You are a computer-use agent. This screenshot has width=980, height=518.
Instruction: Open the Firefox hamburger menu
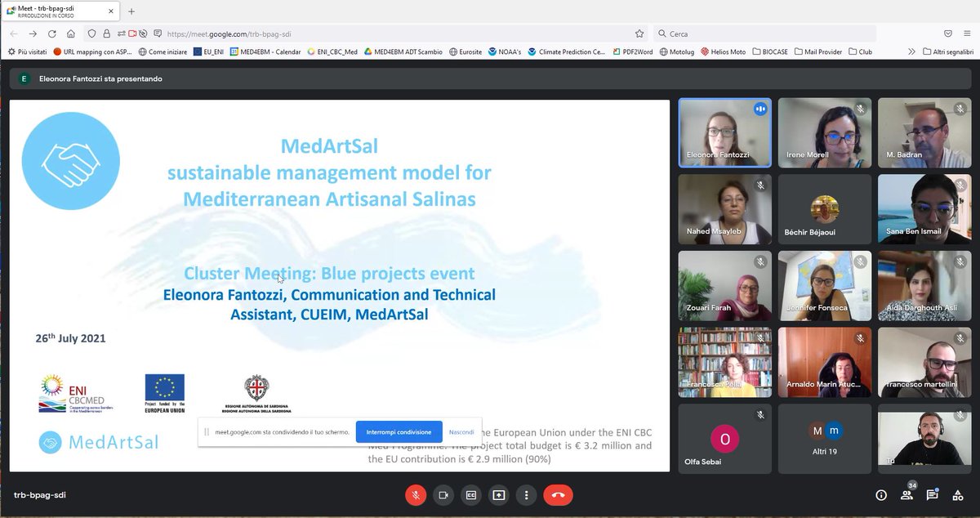point(968,33)
